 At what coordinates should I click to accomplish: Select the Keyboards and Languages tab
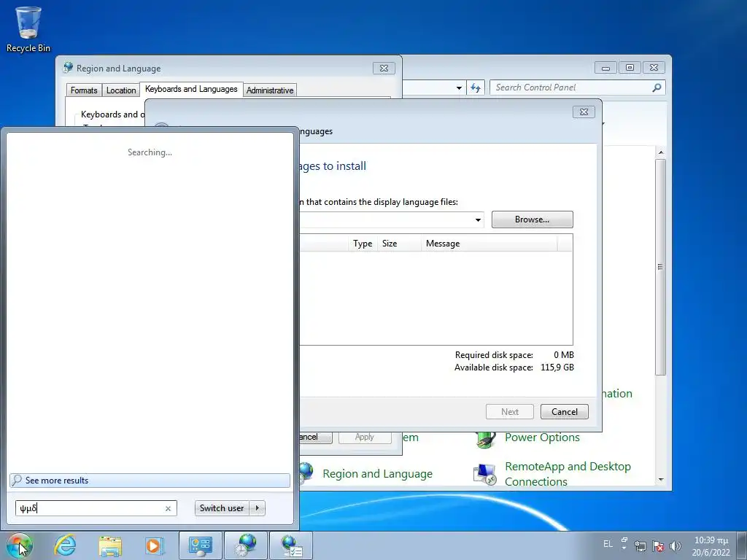(191, 89)
